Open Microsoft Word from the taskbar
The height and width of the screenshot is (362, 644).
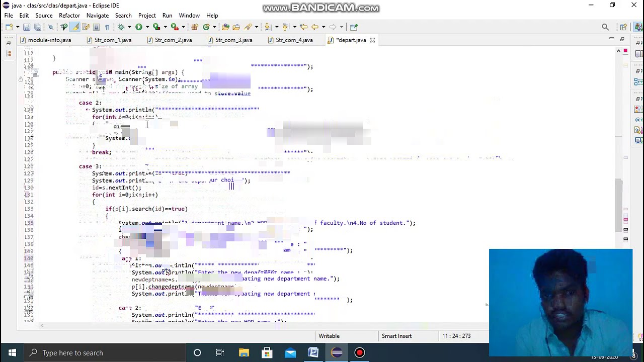(x=313, y=353)
